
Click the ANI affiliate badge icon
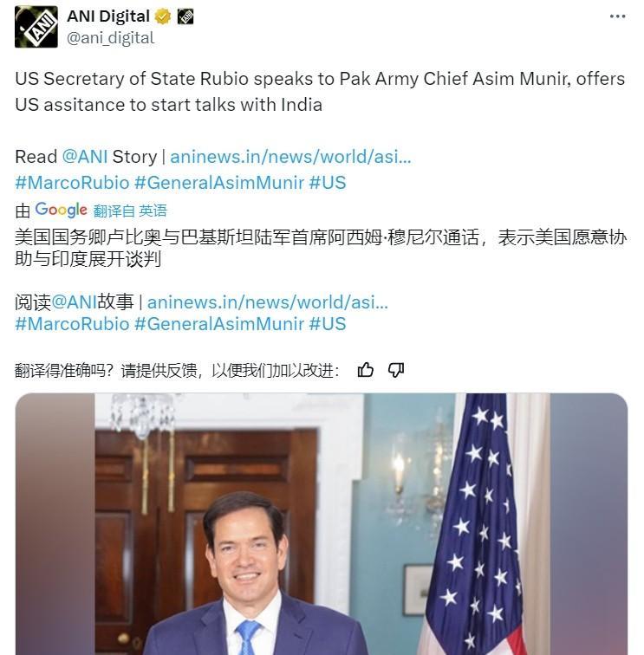pyautogui.click(x=185, y=16)
